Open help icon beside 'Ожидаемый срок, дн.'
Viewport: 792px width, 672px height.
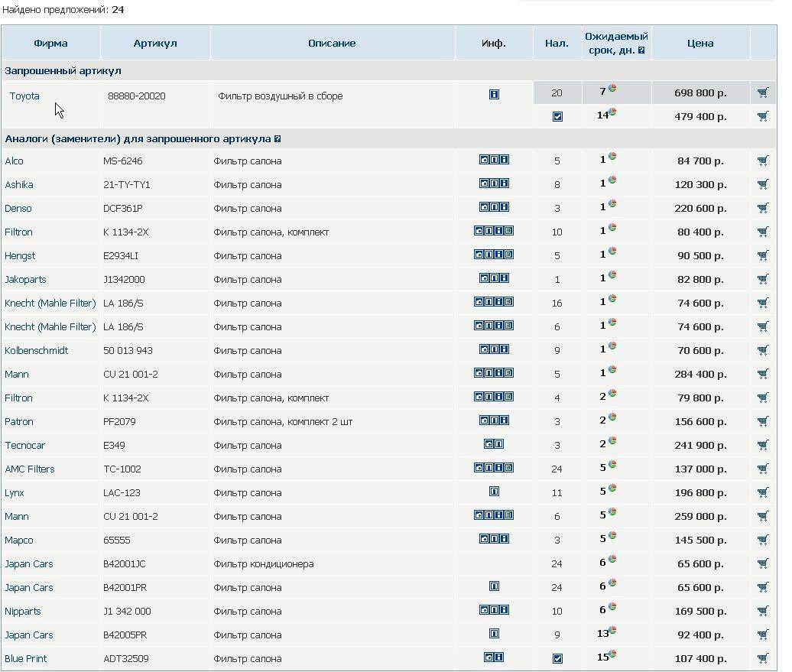tap(641, 50)
